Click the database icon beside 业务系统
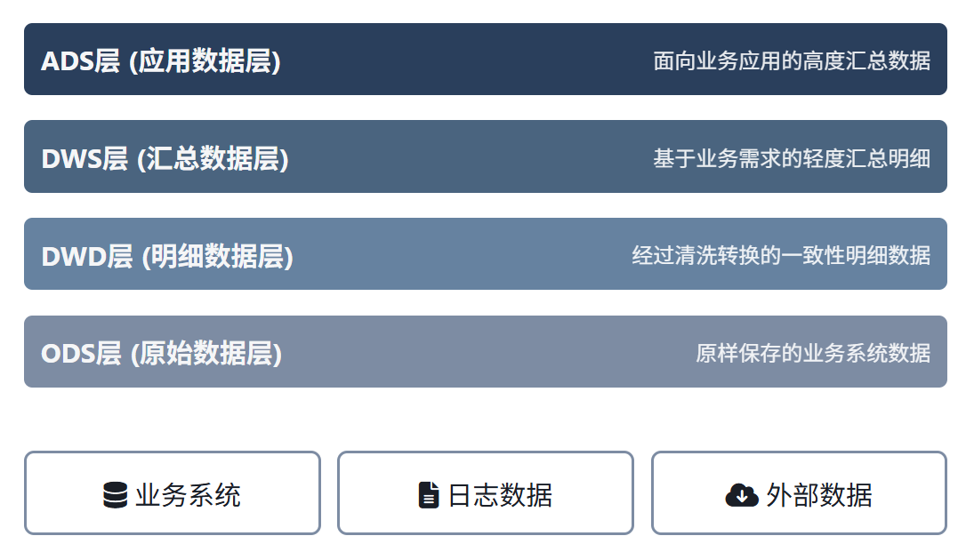966x560 pixels. coord(116,495)
